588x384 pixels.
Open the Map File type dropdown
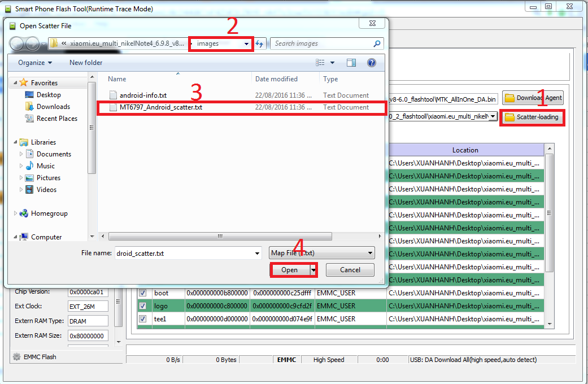pyautogui.click(x=321, y=253)
